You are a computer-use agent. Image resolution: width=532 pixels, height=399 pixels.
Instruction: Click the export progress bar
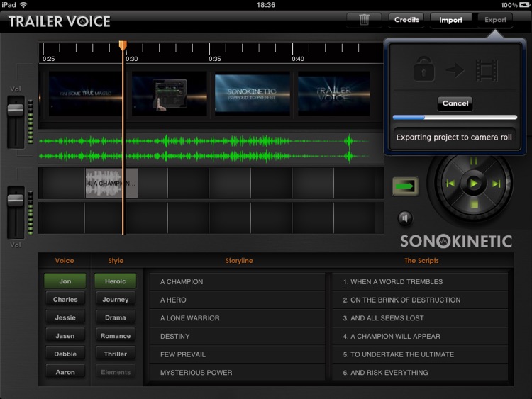[455, 118]
